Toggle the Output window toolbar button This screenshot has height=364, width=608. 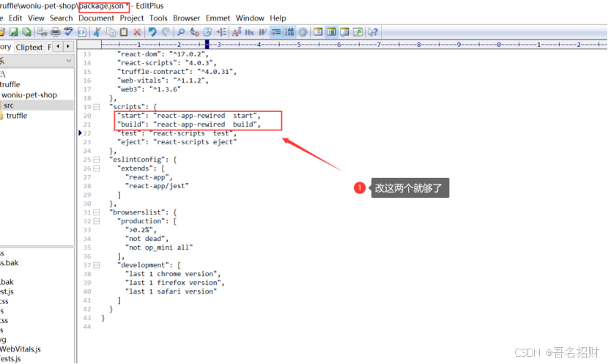click(344, 32)
